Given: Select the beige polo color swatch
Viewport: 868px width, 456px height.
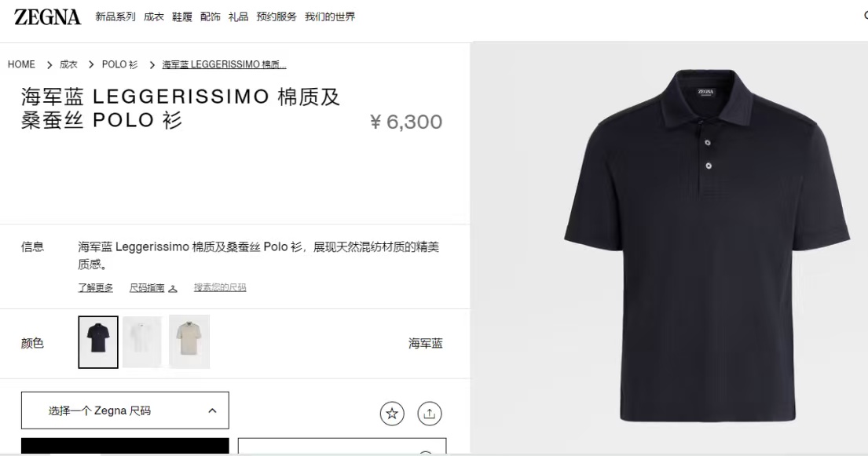Looking at the screenshot, I should pyautogui.click(x=189, y=342).
